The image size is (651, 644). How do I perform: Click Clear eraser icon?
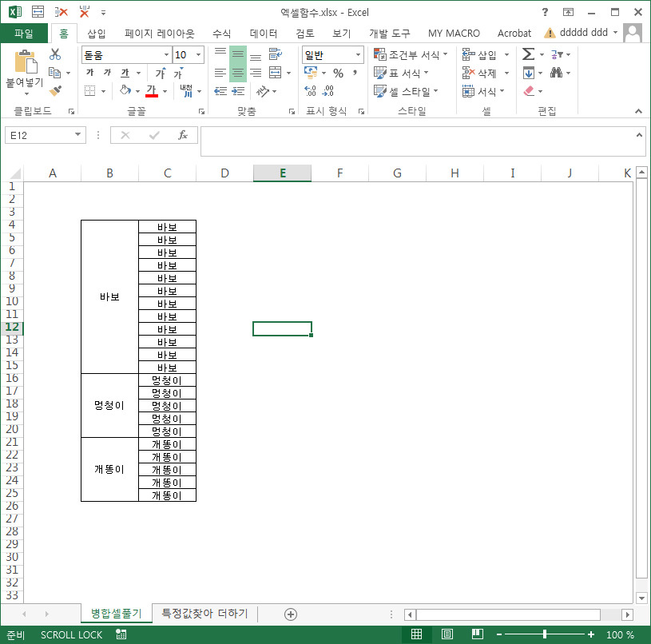click(x=529, y=91)
